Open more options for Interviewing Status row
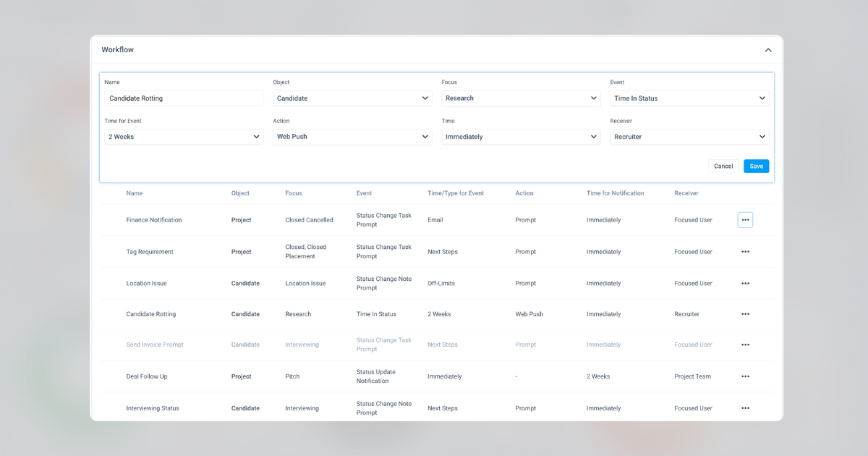 click(745, 408)
